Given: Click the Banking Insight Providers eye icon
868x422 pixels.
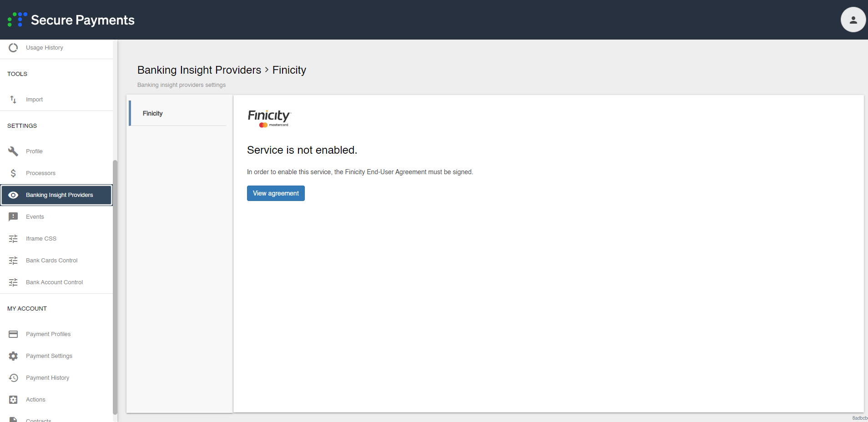Looking at the screenshot, I should pyautogui.click(x=13, y=195).
